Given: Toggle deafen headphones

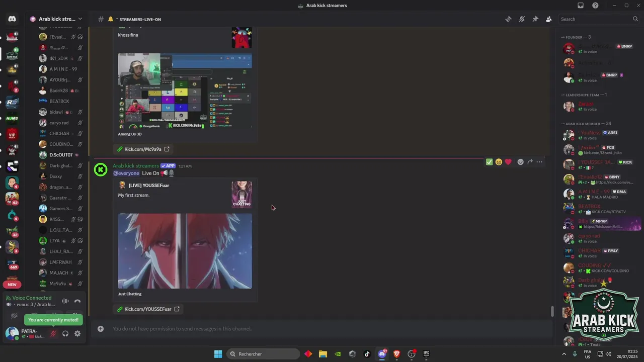Looking at the screenshot, I should coord(65,333).
